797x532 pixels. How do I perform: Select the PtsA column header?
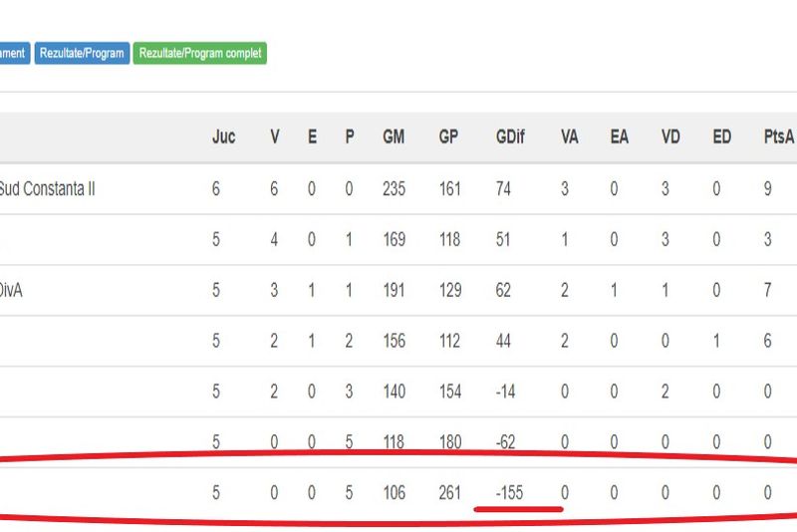tap(778, 137)
